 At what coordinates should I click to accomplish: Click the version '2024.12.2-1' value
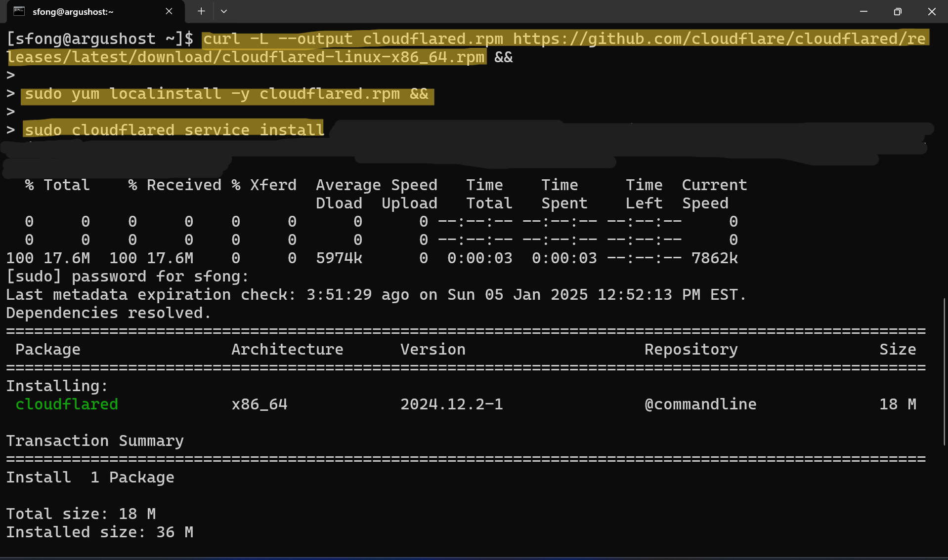click(x=452, y=404)
